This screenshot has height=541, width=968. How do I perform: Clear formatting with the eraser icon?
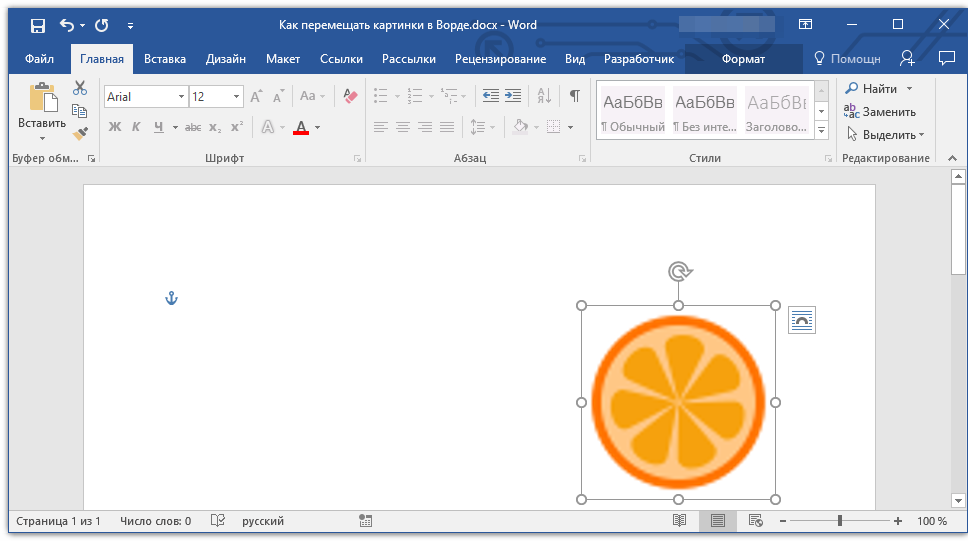click(x=350, y=96)
